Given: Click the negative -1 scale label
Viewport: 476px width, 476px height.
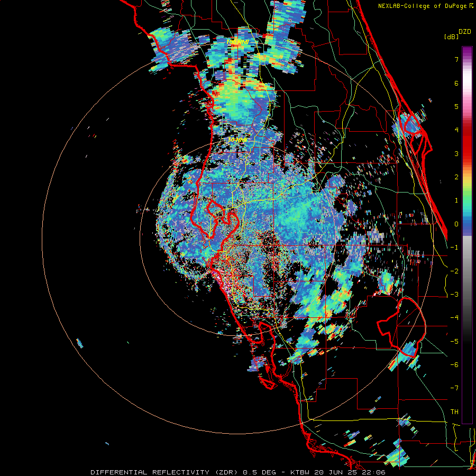Looking at the screenshot, I should point(454,248).
